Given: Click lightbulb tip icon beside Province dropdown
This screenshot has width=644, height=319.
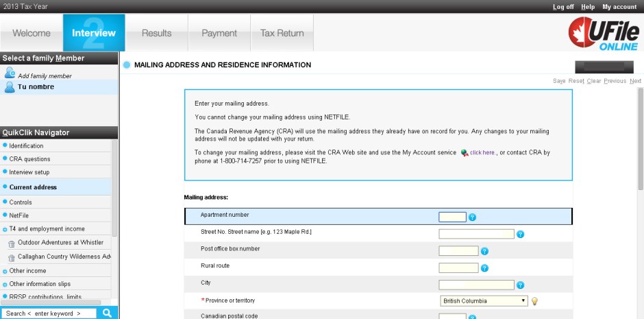Looking at the screenshot, I should [x=534, y=301].
